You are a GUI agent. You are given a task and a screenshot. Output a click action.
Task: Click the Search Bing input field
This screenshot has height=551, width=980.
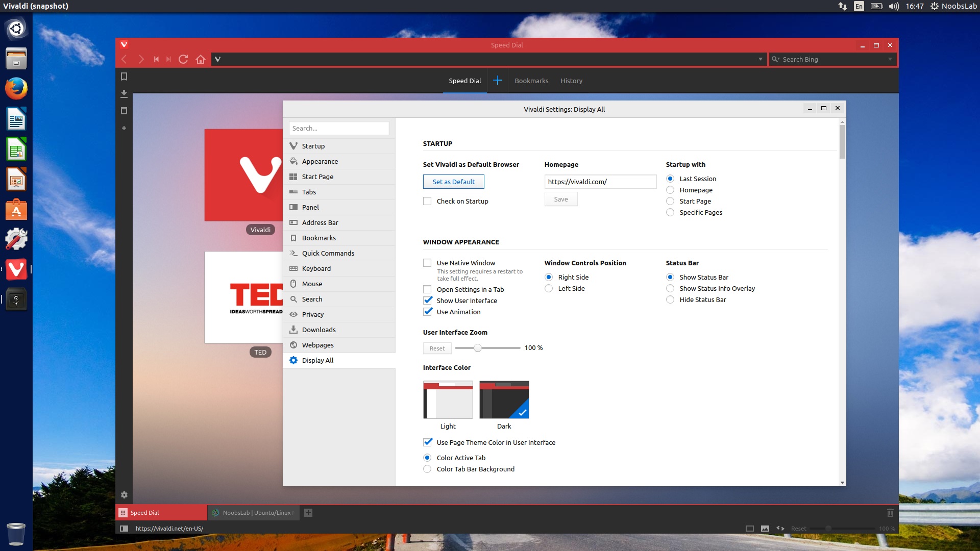point(832,59)
